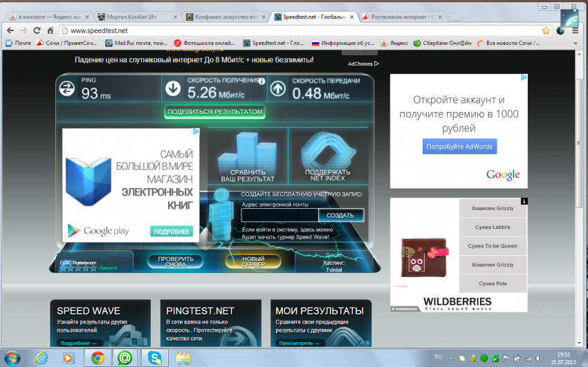588x367 pixels.
Task: Click the home page icon
Action: (50, 30)
